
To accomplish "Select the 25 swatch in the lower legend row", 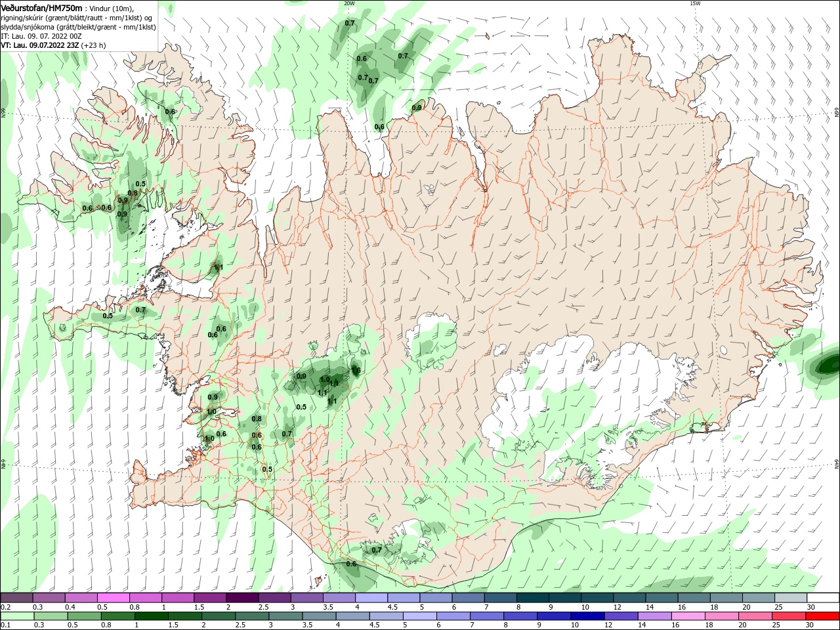I will click(787, 616).
